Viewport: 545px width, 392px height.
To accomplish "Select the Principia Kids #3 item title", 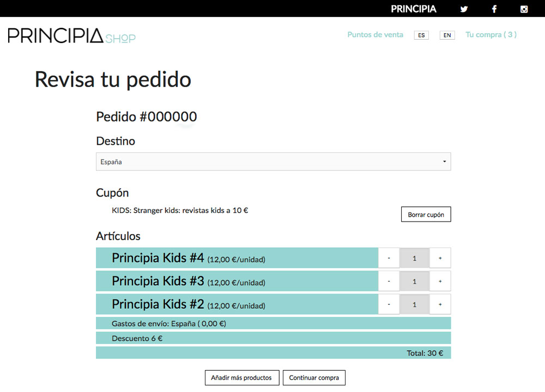I will [158, 281].
